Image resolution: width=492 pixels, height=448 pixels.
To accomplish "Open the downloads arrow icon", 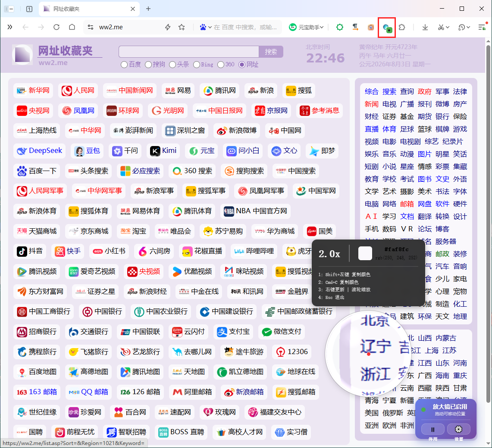I will (425, 27).
